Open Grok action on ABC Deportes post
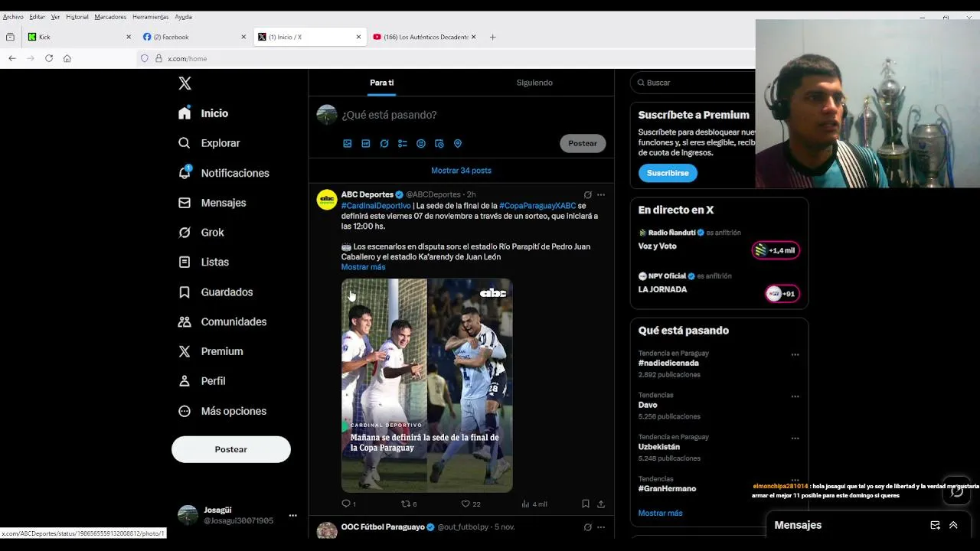Image resolution: width=980 pixels, height=551 pixels. (588, 194)
